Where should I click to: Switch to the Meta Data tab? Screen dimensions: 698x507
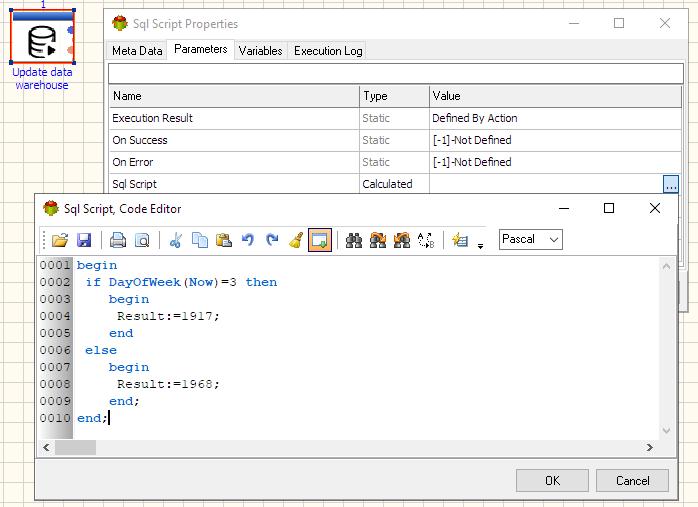pyautogui.click(x=137, y=51)
